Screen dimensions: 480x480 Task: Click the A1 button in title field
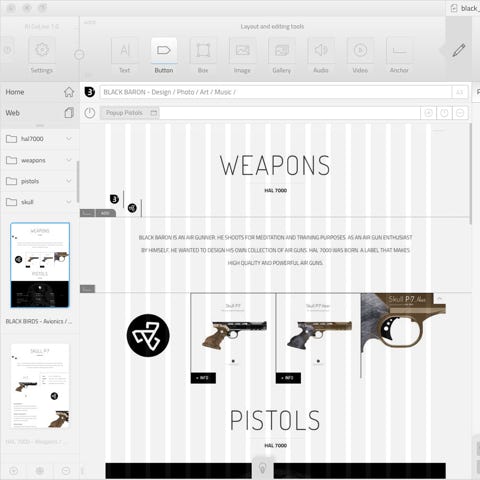tap(460, 92)
